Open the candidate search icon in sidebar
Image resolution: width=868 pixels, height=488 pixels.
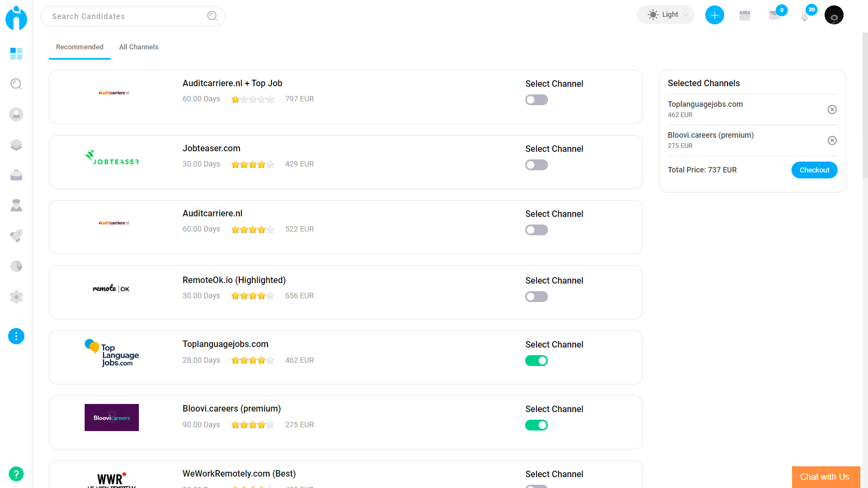[16, 84]
